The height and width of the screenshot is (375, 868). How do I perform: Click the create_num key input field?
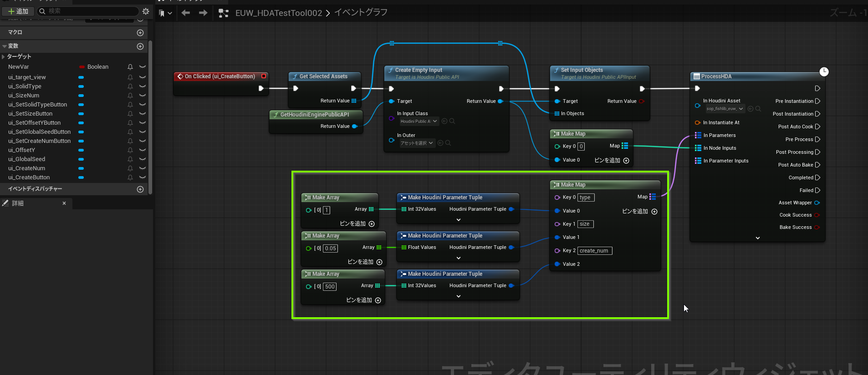pos(594,251)
